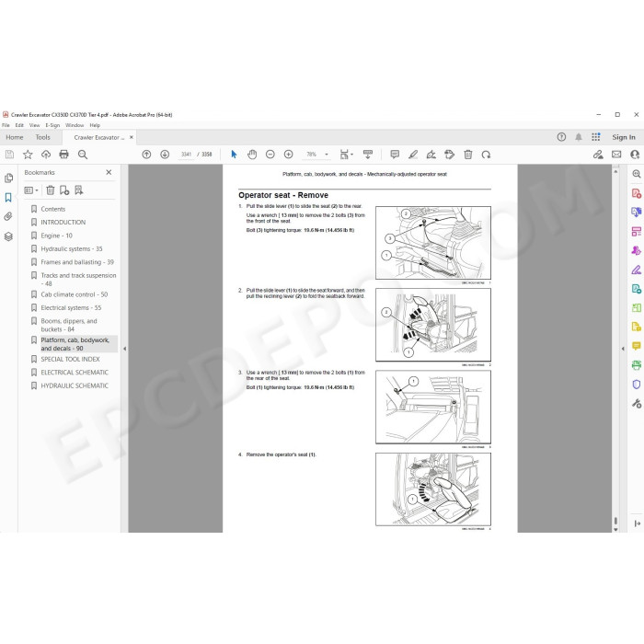Select the Highlight text pen icon

[x=413, y=155]
